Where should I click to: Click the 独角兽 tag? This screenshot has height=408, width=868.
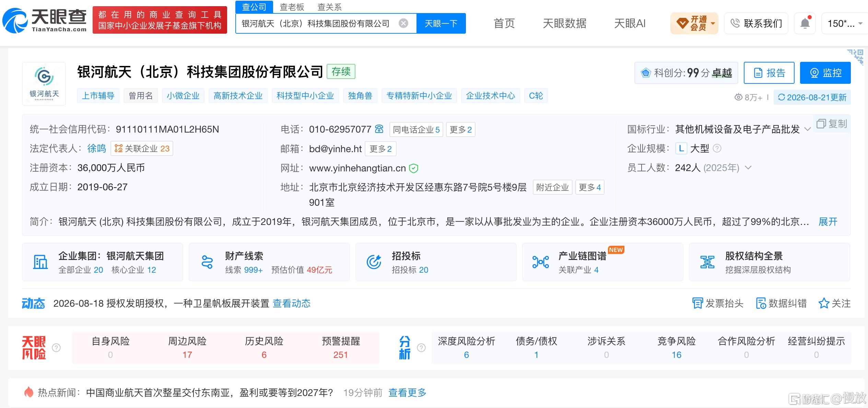[x=360, y=95]
